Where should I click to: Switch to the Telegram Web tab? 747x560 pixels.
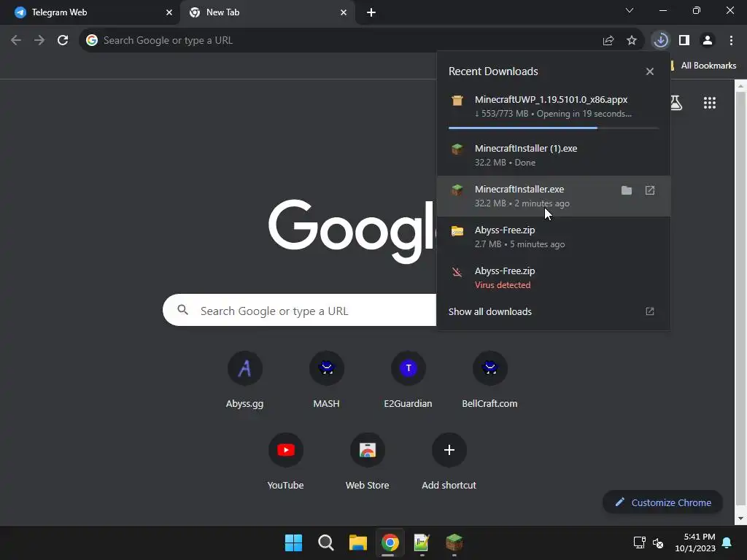(90, 12)
